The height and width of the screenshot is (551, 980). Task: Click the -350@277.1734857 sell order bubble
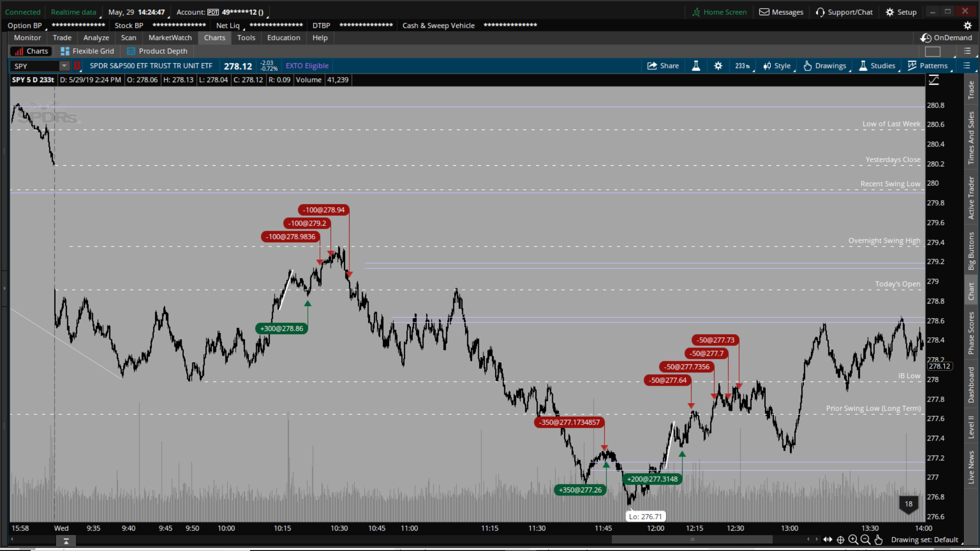coord(569,422)
